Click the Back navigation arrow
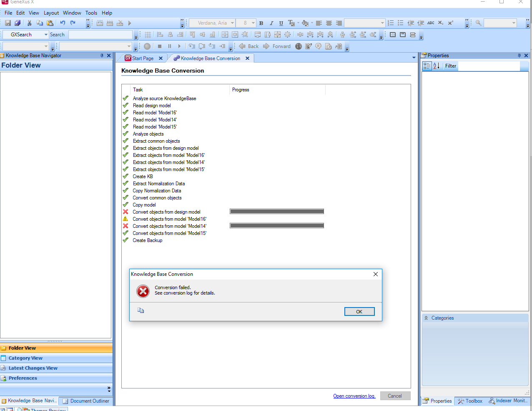 [x=249, y=46]
